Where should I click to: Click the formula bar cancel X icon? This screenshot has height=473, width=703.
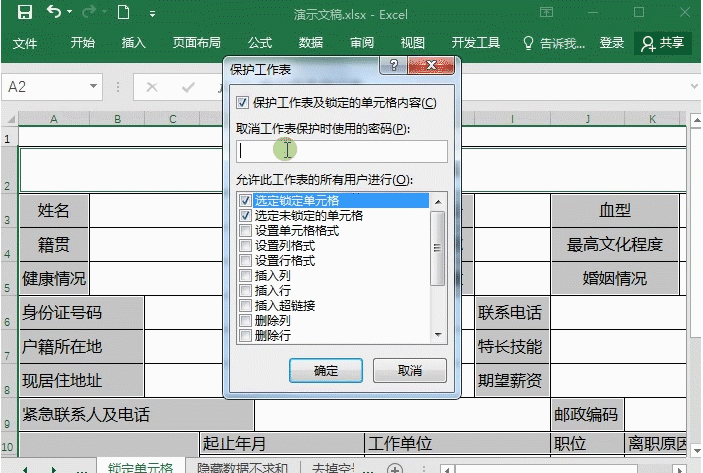click(152, 87)
